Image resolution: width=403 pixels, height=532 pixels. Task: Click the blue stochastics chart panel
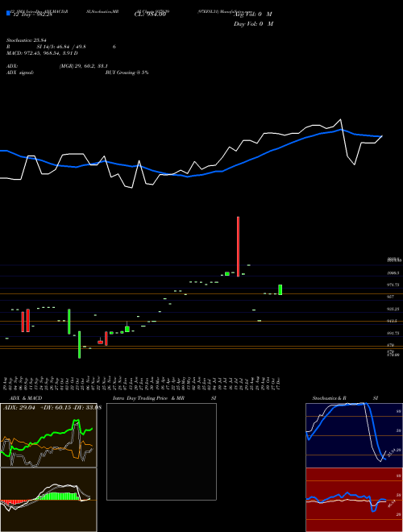point(354,435)
